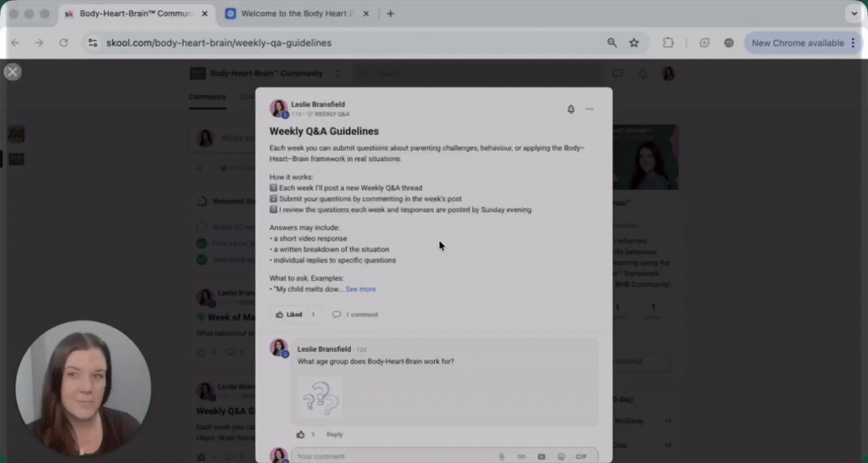868x463 pixels.
Task: Close the post popup with the X icon
Action: [12, 72]
